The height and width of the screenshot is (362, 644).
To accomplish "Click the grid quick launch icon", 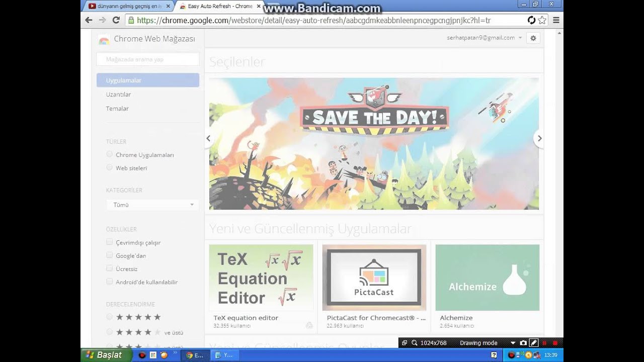I will click(153, 355).
